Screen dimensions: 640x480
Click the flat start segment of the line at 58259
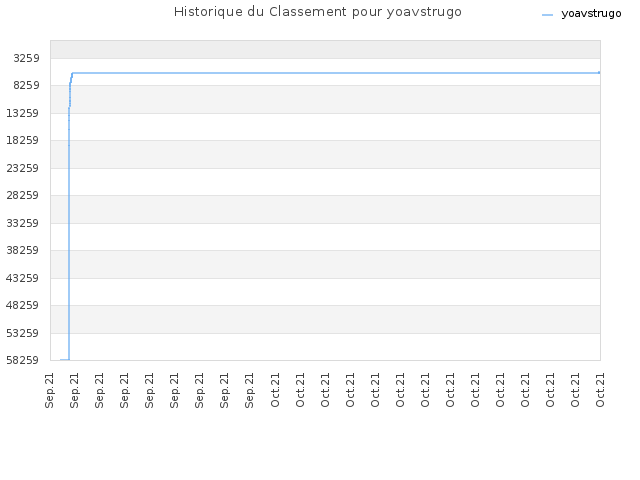tap(64, 360)
